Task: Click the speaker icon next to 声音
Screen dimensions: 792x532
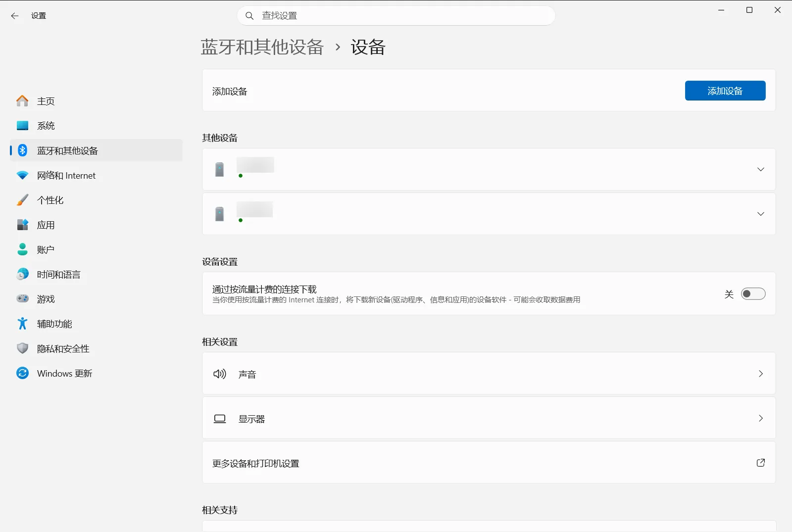Action: coord(220,374)
